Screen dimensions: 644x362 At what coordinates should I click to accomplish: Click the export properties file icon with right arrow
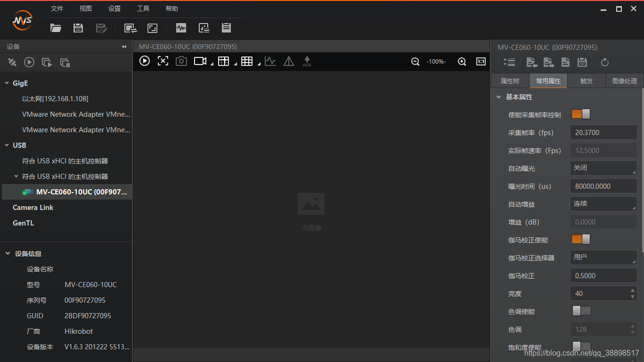click(x=549, y=62)
